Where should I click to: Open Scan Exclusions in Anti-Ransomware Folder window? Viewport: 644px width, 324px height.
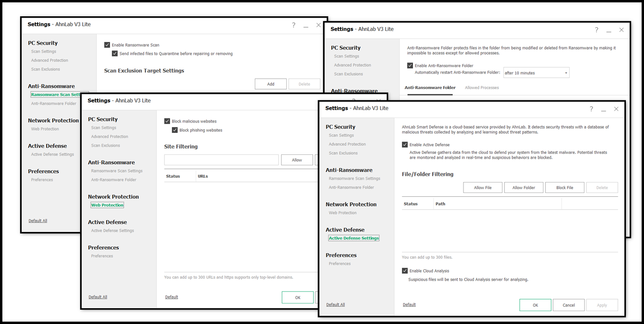pos(349,74)
